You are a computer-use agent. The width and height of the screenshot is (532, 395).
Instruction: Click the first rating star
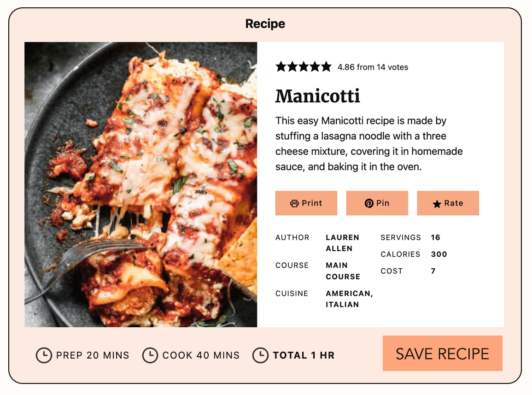tap(281, 67)
